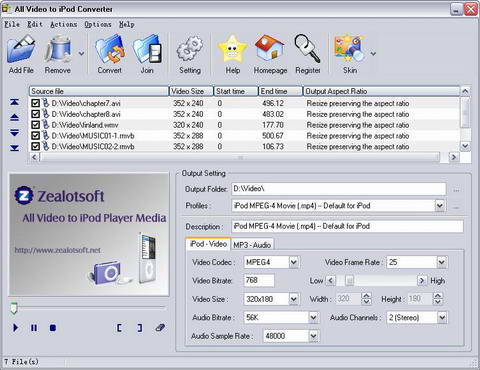Open the Video Size dropdown
Screen dimensions: 480x370
pos(293,299)
